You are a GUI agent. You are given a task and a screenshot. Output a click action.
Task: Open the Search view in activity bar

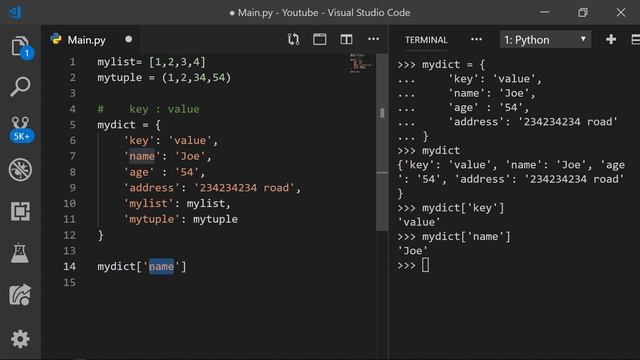pyautogui.click(x=20, y=87)
